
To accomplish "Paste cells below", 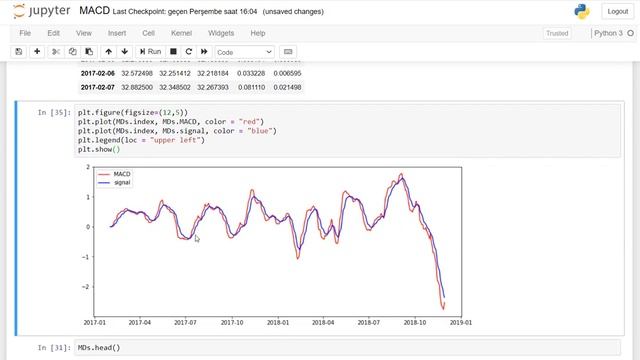I will pyautogui.click(x=89, y=52).
